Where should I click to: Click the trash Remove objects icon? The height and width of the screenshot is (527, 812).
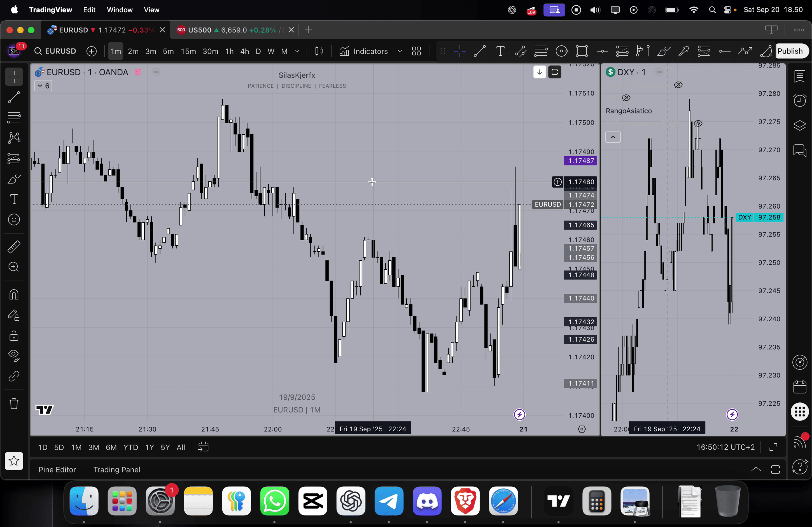14,404
